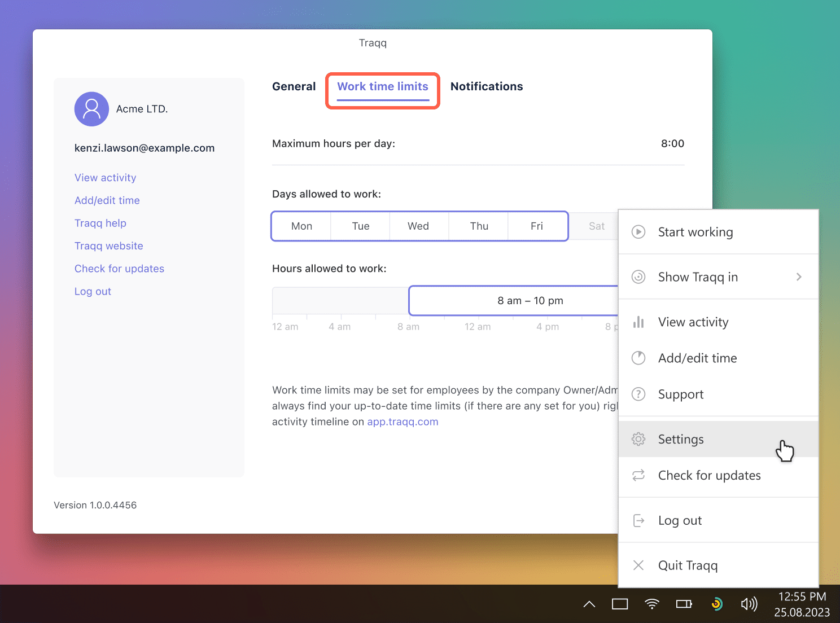Click the Version 1.0.0.4456 label
The width and height of the screenshot is (840, 623).
point(95,505)
